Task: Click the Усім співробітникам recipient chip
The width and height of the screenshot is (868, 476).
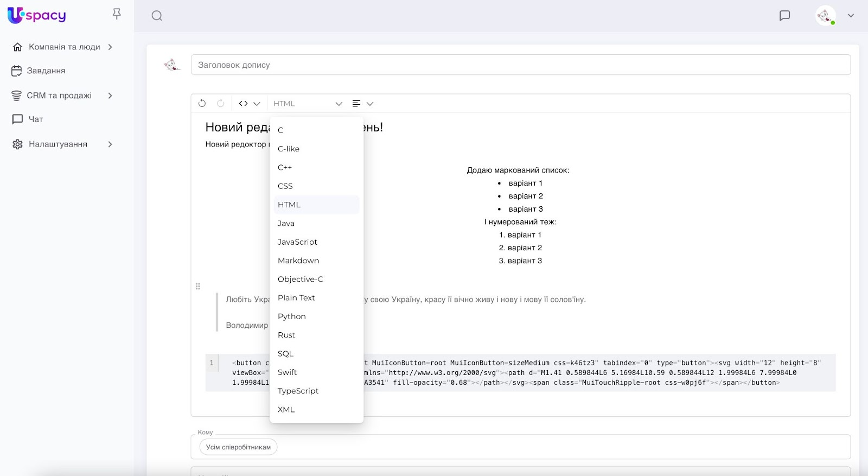Action: (x=238, y=447)
